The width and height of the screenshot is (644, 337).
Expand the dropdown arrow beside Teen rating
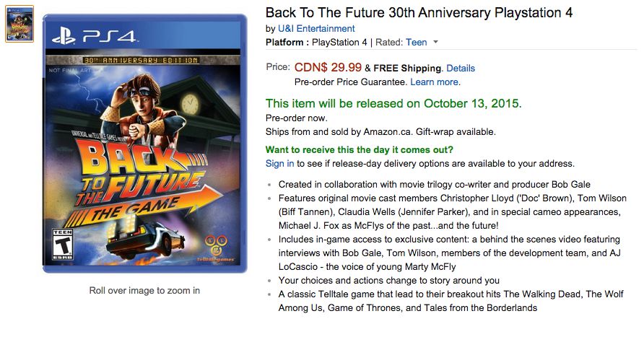pyautogui.click(x=436, y=43)
